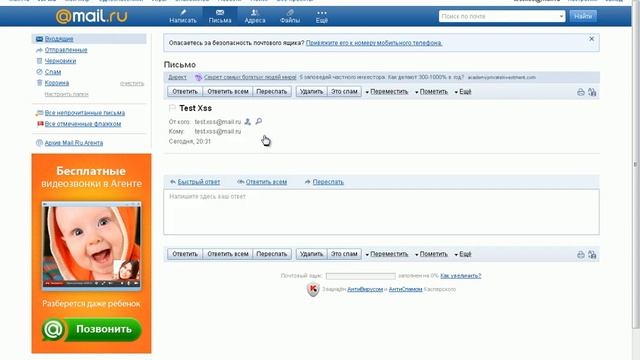
Task: Click the Найти search button
Action: pos(583,16)
